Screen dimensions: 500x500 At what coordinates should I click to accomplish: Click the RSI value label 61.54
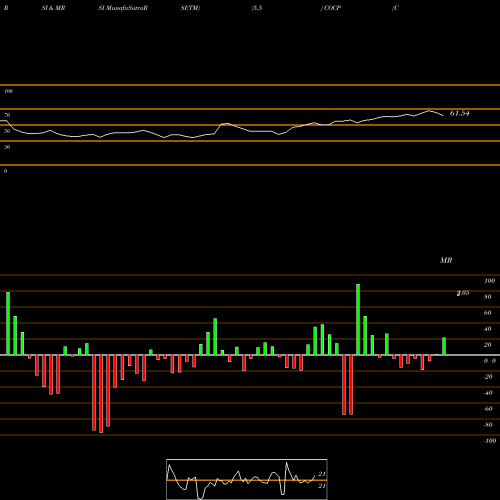click(460, 113)
